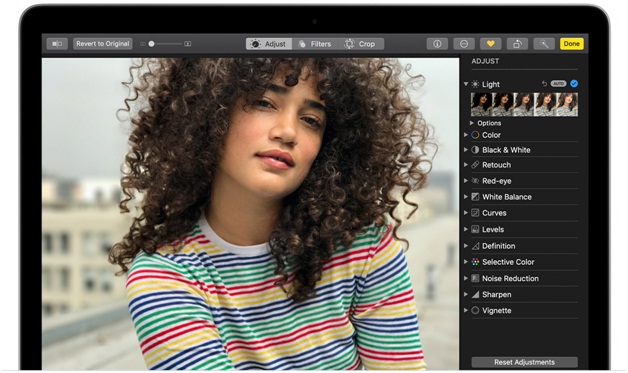Image resolution: width=628 pixels, height=373 pixels.
Task: Expand the Light Options disclosure triangle
Action: [x=472, y=123]
